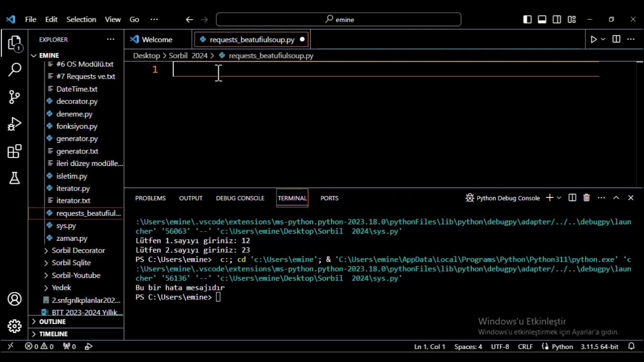Expand the Sorbil Decorator folder
644x362 pixels.
[78, 250]
